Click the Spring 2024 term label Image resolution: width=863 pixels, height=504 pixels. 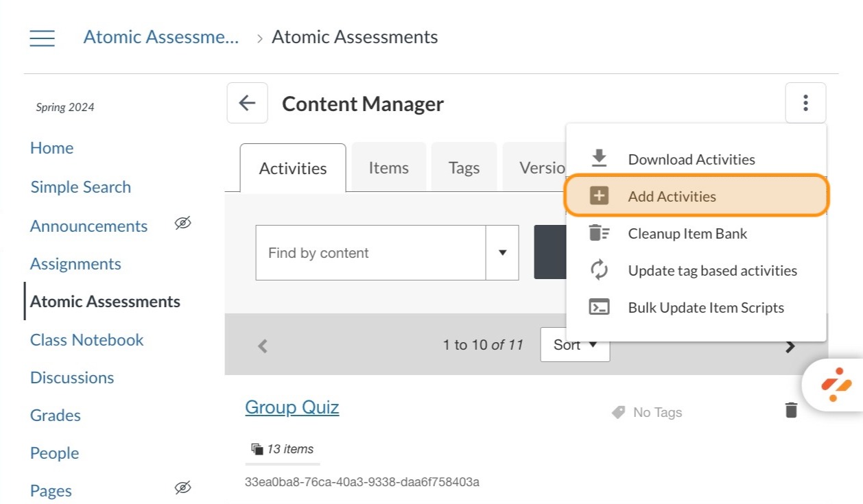65,107
